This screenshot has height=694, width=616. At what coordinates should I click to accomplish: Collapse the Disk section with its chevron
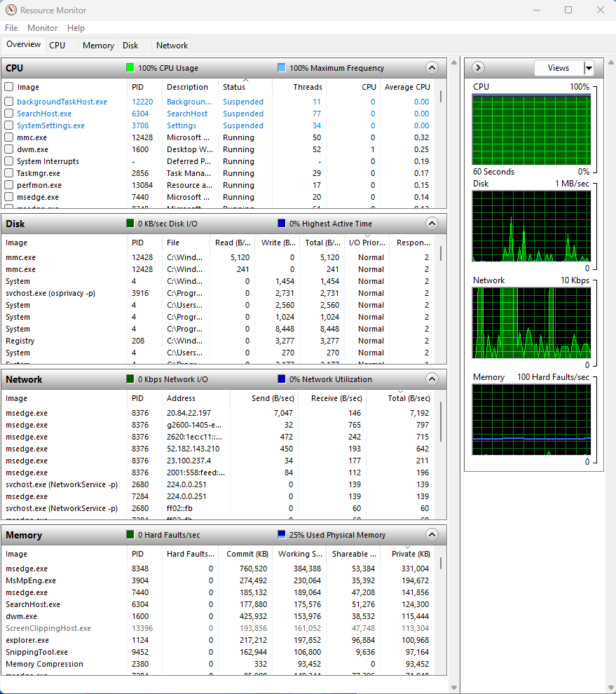tap(432, 224)
